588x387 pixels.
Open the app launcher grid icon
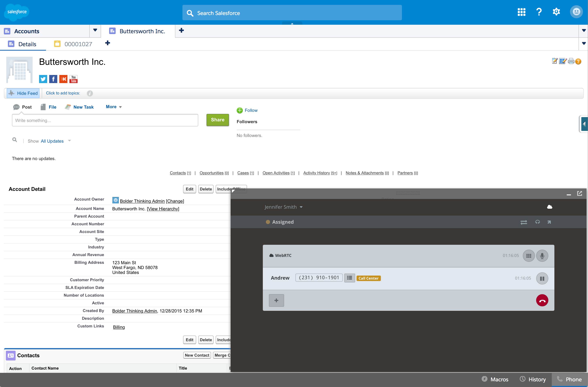click(521, 12)
